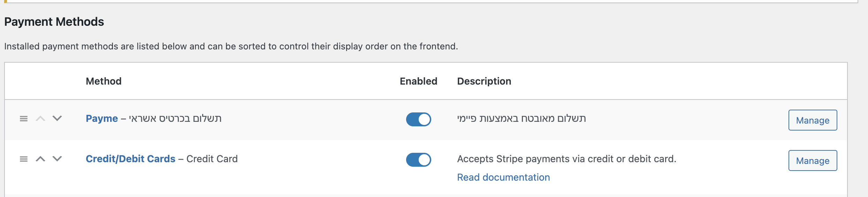The width and height of the screenshot is (868, 197).
Task: Click the Installed payment methods intro text
Action: pyautogui.click(x=231, y=47)
